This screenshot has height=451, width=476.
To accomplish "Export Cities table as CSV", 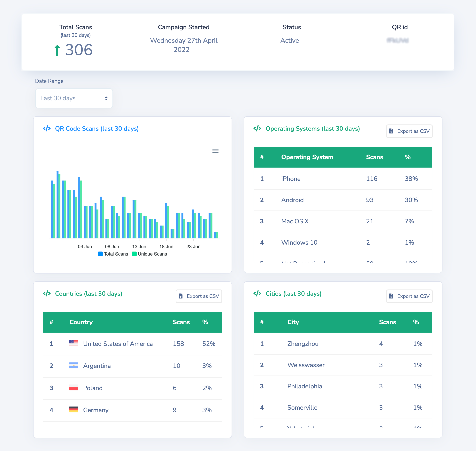I will pos(409,296).
